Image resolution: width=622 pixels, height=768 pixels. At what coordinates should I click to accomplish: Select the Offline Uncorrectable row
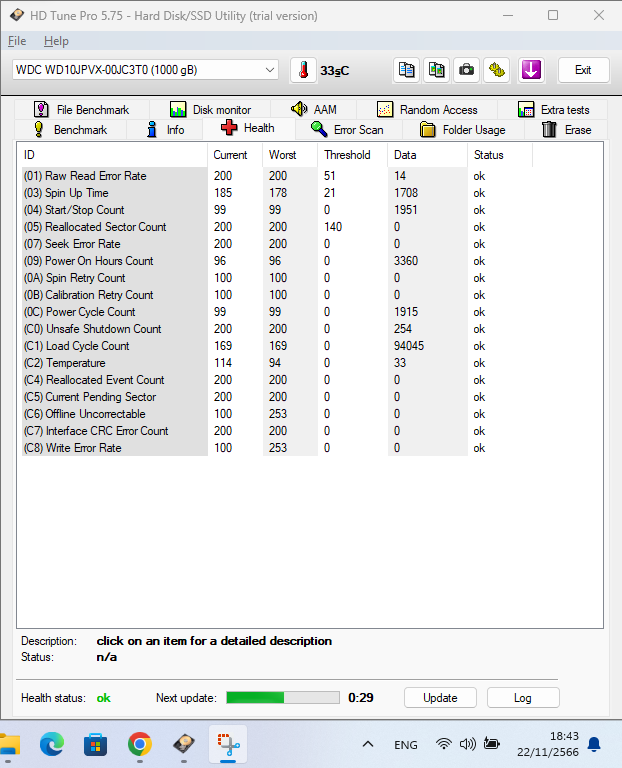(277, 414)
